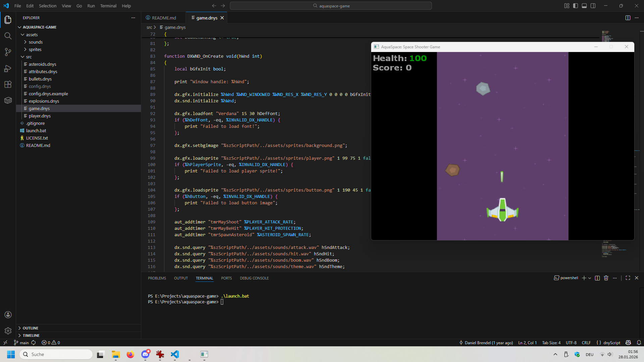Switch to the README.md editor tab

163,18
